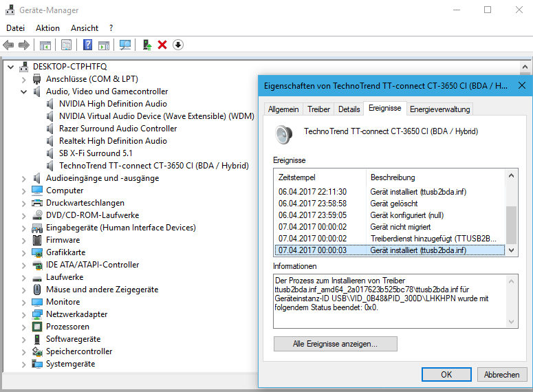Click the update driver toolbar icon
The height and width of the screenshot is (392, 533).
point(147,45)
